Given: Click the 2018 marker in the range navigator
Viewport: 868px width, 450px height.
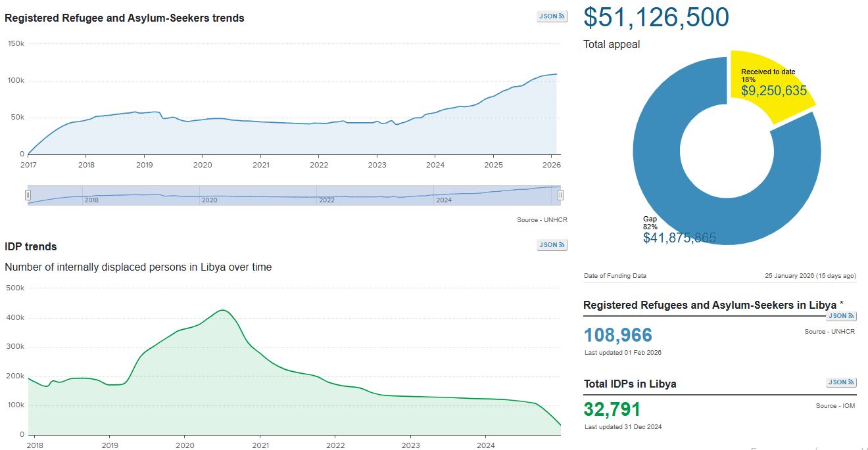Looking at the screenshot, I should (91, 200).
